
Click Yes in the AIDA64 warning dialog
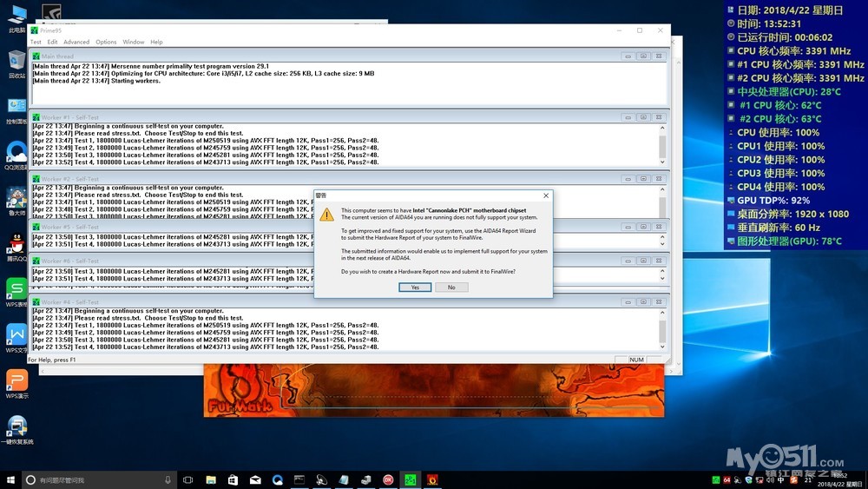[x=415, y=287]
